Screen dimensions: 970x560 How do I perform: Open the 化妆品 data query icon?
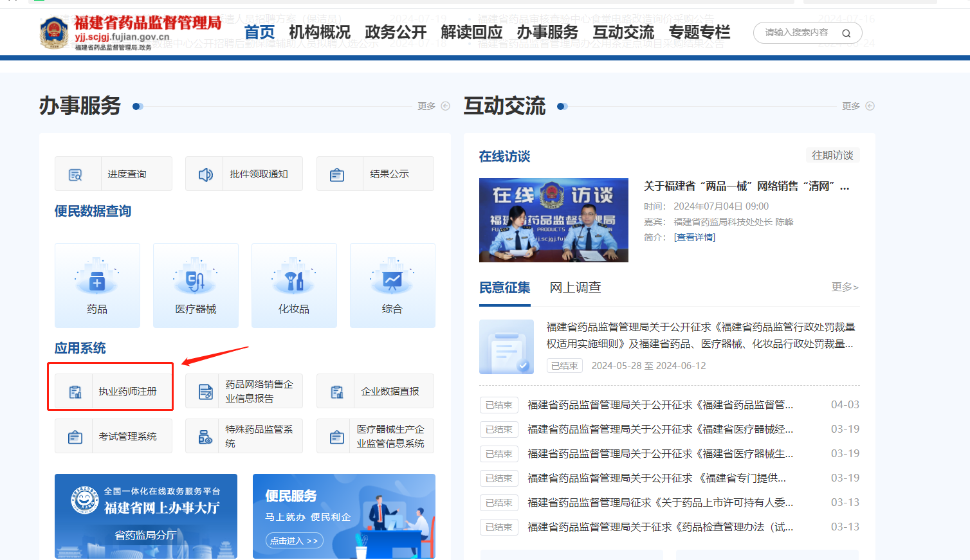tap(294, 278)
